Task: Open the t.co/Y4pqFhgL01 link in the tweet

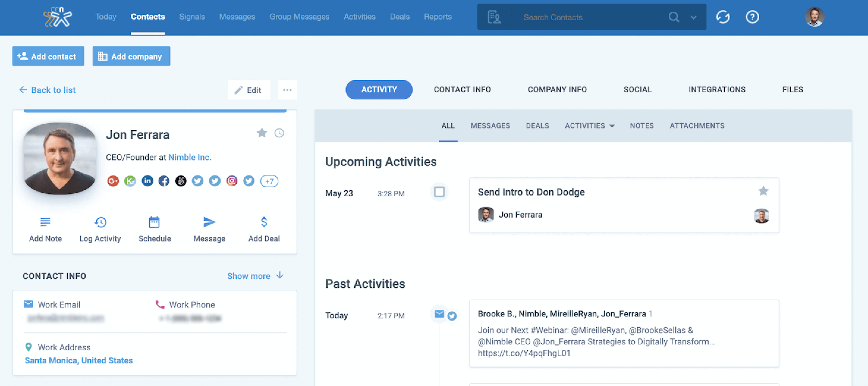Action: 524,353
